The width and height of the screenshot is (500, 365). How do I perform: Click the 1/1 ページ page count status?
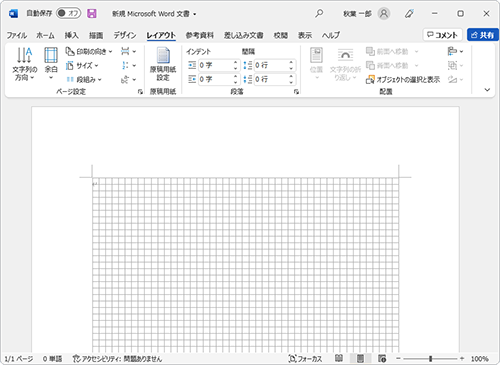[18, 359]
